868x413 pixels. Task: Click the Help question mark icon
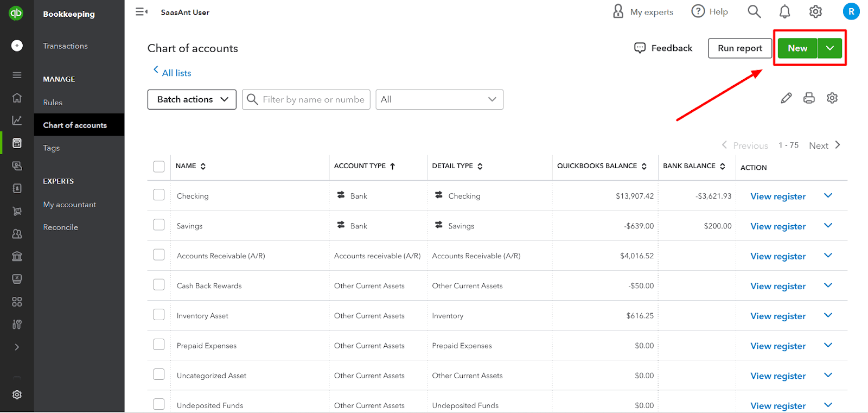(x=698, y=11)
